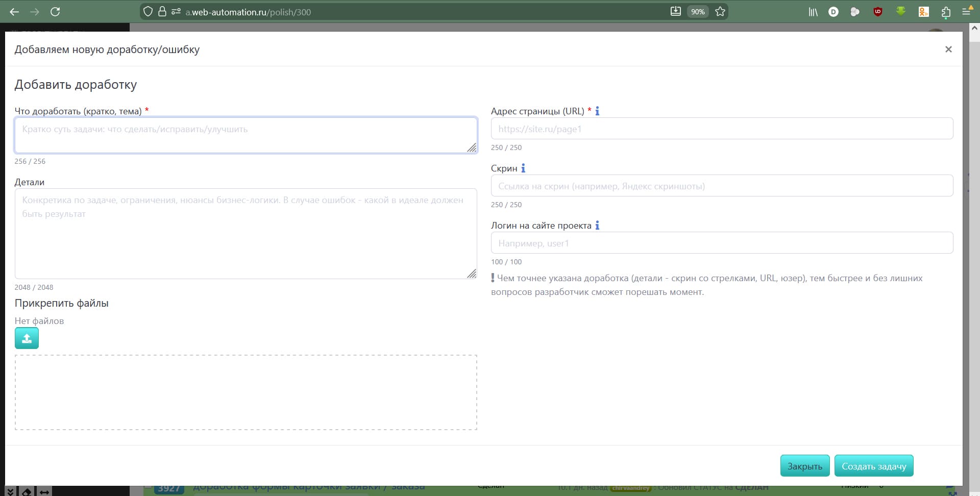The image size is (980, 496).
Task: Click the dashed file drop zone
Action: [x=246, y=392]
